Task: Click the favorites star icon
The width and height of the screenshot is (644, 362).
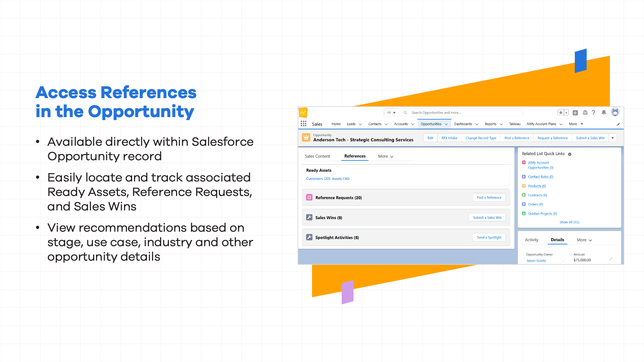Action: (x=561, y=113)
